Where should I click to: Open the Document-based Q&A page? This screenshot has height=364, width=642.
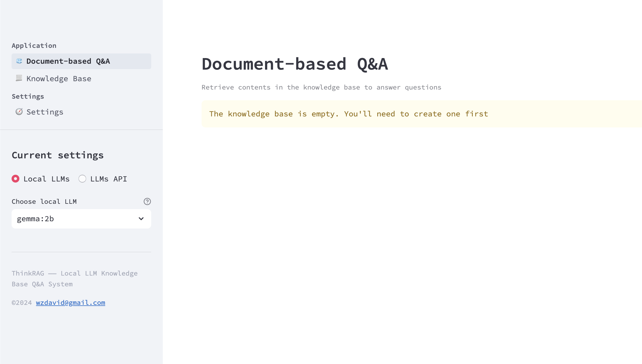pos(81,61)
